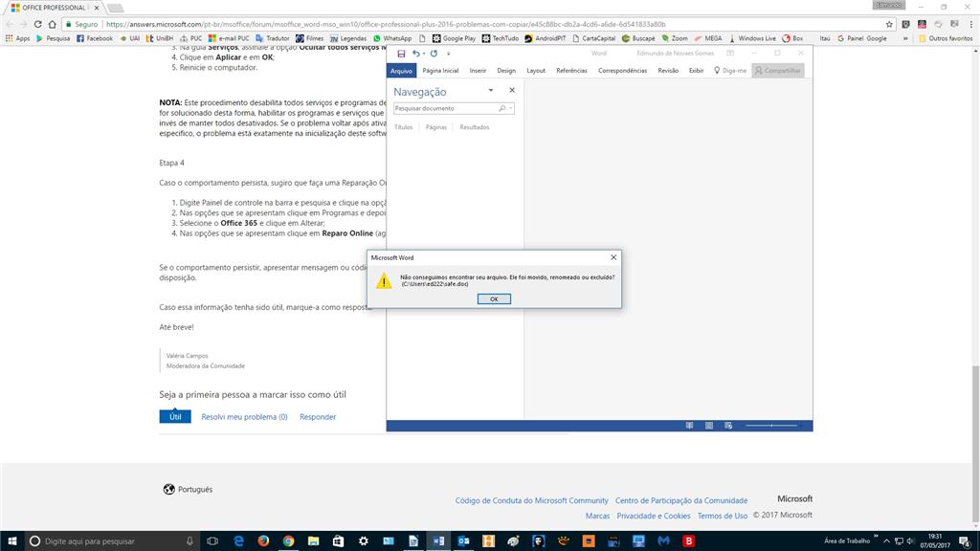Open the Referências tab
Image resolution: width=980 pixels, height=551 pixels.
pos(571,71)
